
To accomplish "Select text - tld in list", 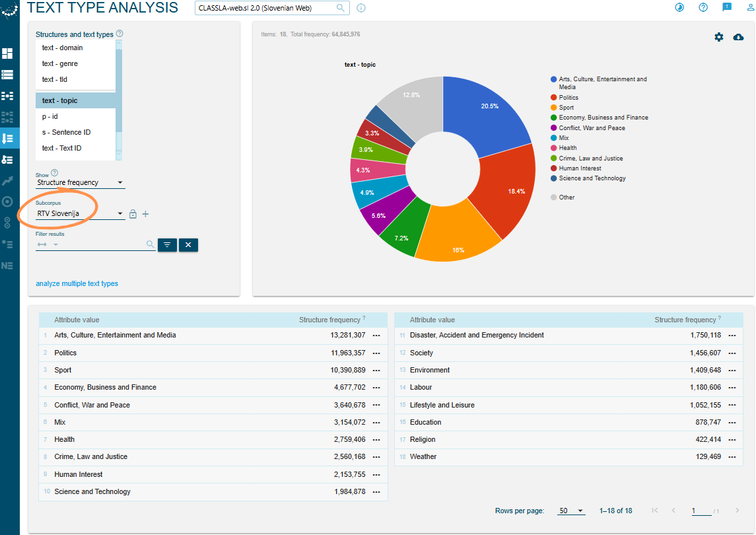I will 76,80.
